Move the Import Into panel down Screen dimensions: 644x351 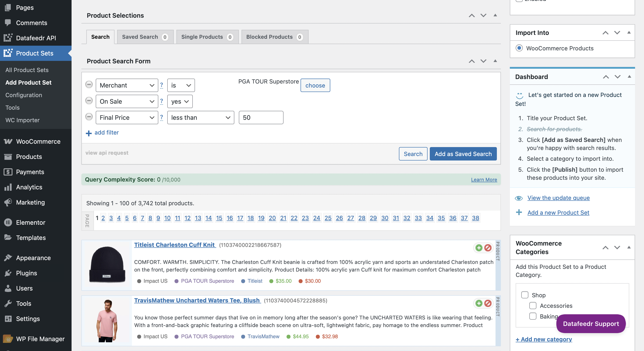[x=617, y=32]
